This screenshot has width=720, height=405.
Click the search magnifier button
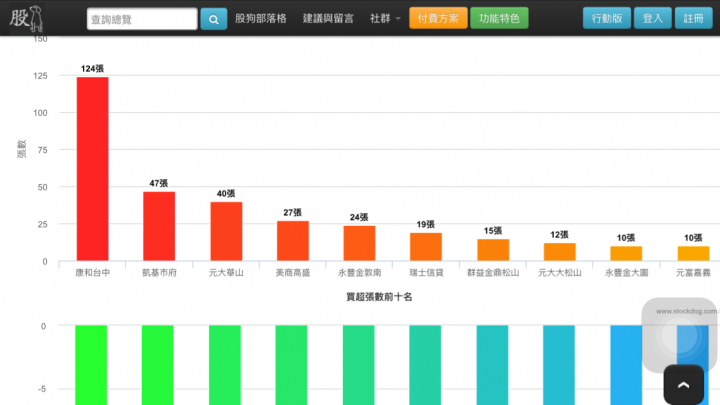[214, 19]
